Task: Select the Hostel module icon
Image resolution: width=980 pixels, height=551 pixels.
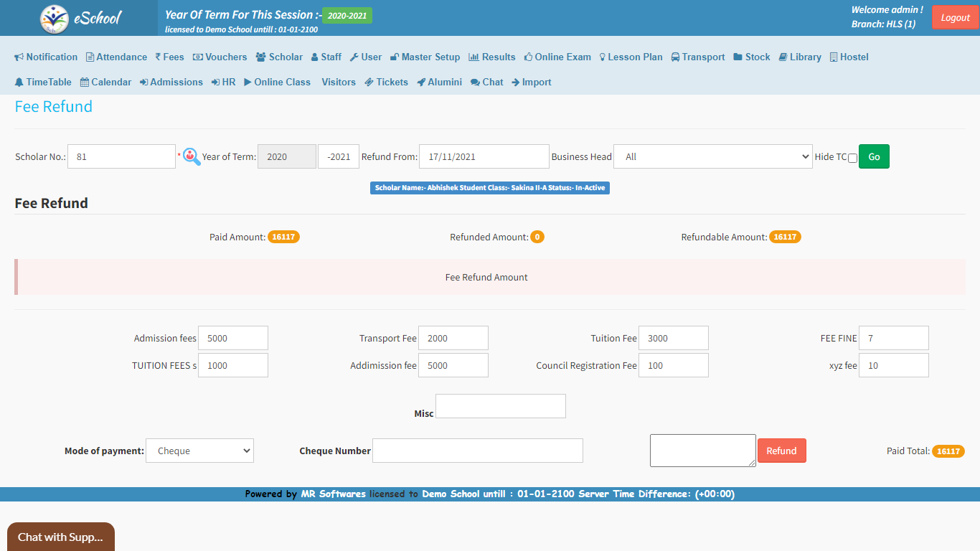Action: 832,57
